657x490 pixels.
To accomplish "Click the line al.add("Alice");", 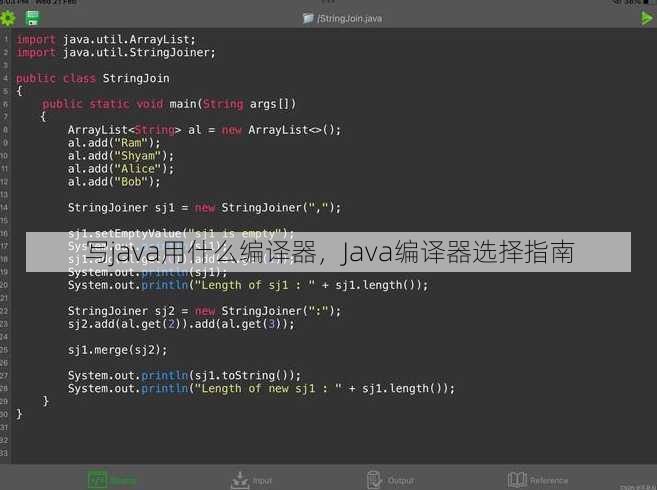I will [121, 169].
